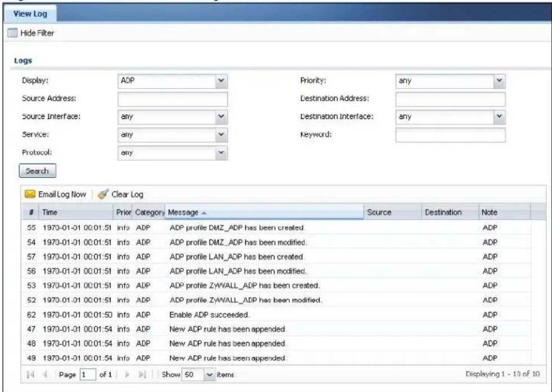Select log row DMZ_ADP has been created

276,228
